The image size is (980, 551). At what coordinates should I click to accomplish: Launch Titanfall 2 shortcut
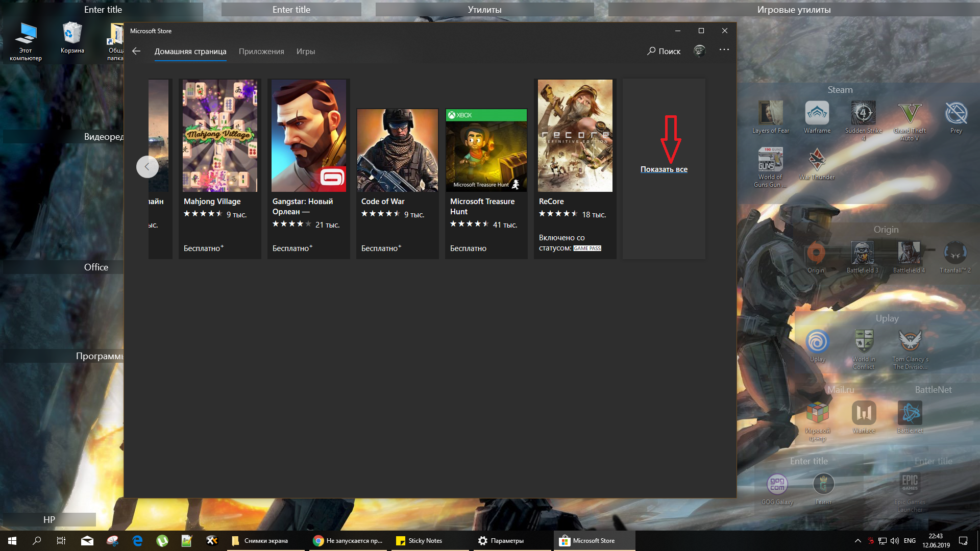[955, 257]
